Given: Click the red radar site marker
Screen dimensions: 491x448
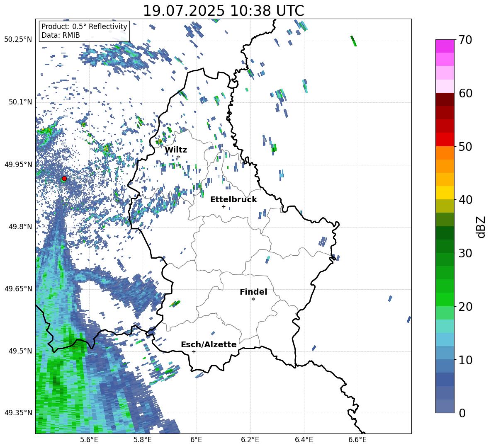Looking at the screenshot, I should coord(64,179).
